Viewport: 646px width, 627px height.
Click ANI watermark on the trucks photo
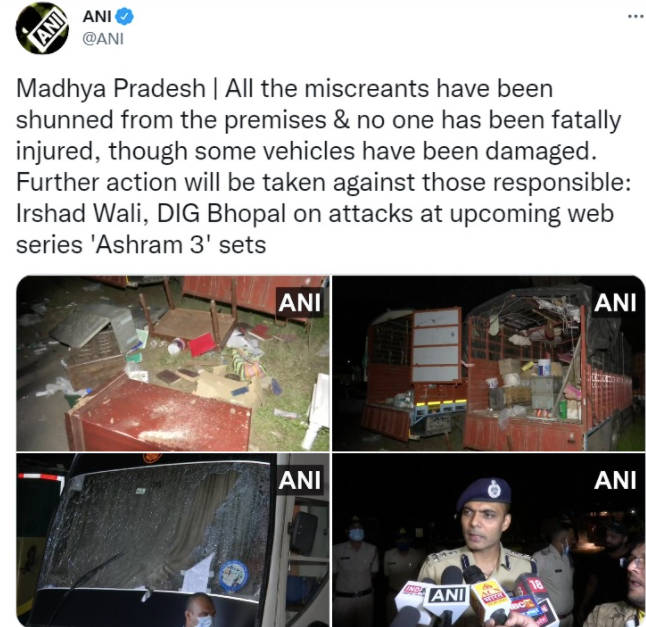pyautogui.click(x=615, y=303)
